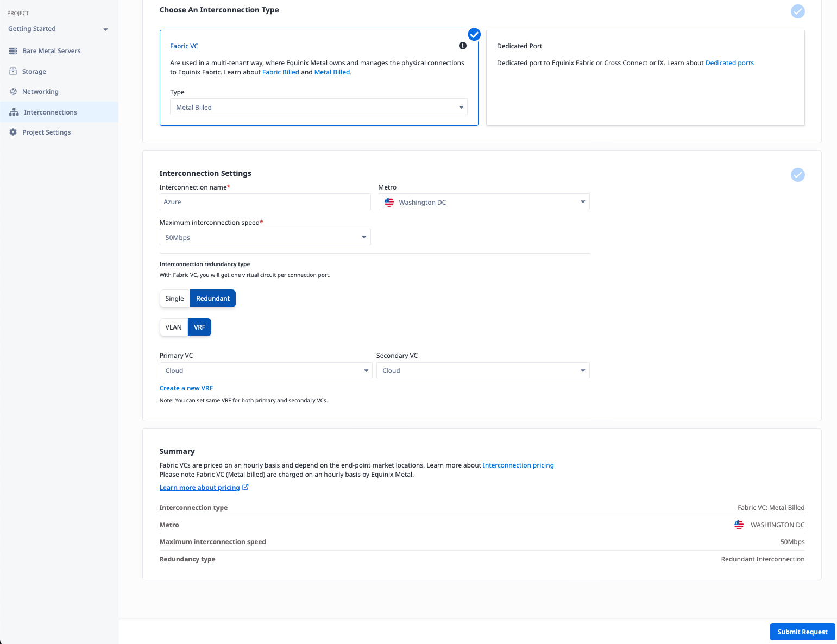Click the blue selected checkmark on Fabric VC card
This screenshot has width=837, height=644.
click(474, 34)
